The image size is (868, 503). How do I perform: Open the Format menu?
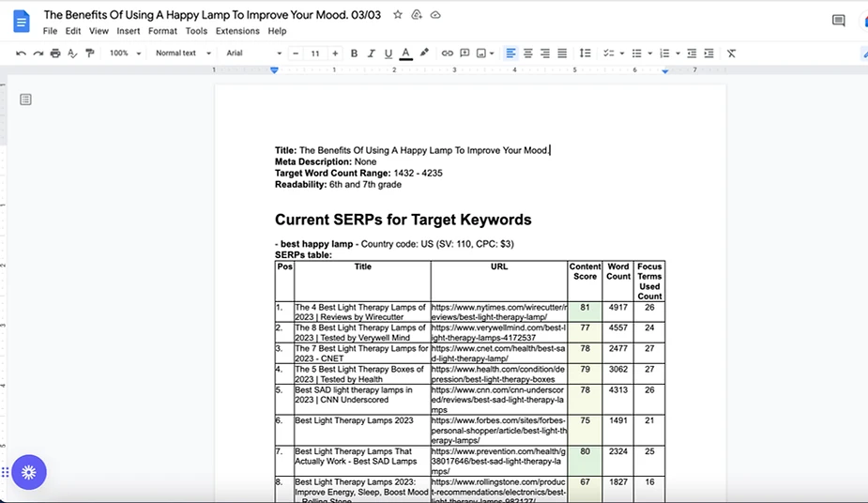click(x=162, y=31)
